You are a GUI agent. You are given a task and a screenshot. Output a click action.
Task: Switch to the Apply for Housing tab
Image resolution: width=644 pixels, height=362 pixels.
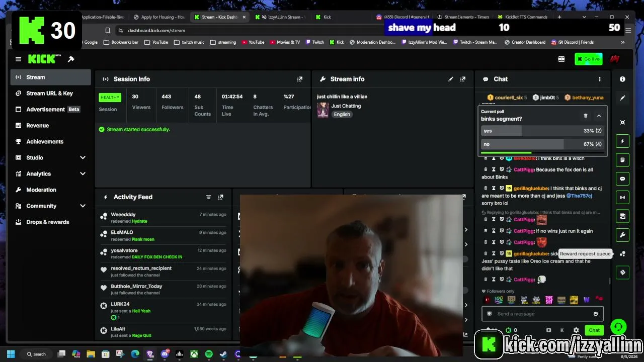(x=159, y=17)
